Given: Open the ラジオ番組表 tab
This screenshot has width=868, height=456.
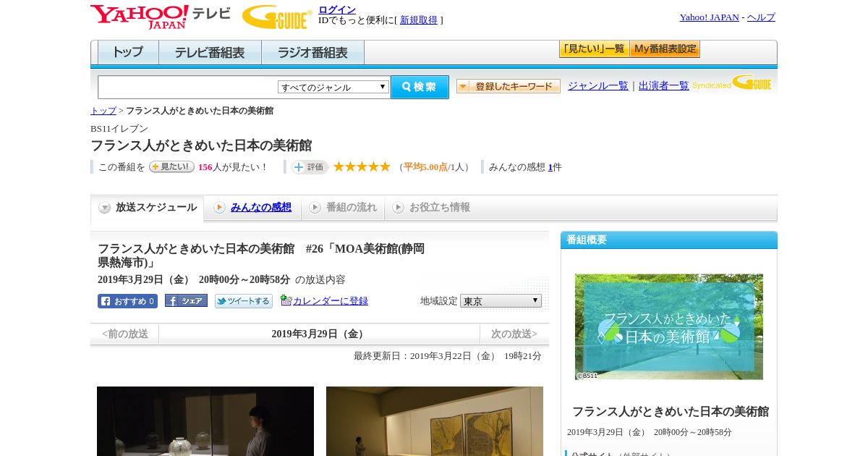Looking at the screenshot, I should pos(312,52).
